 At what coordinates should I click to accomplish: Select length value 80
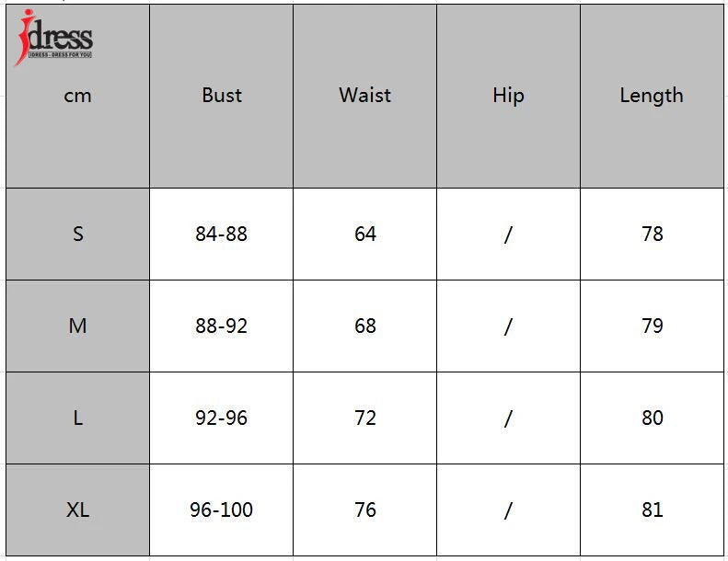653,418
